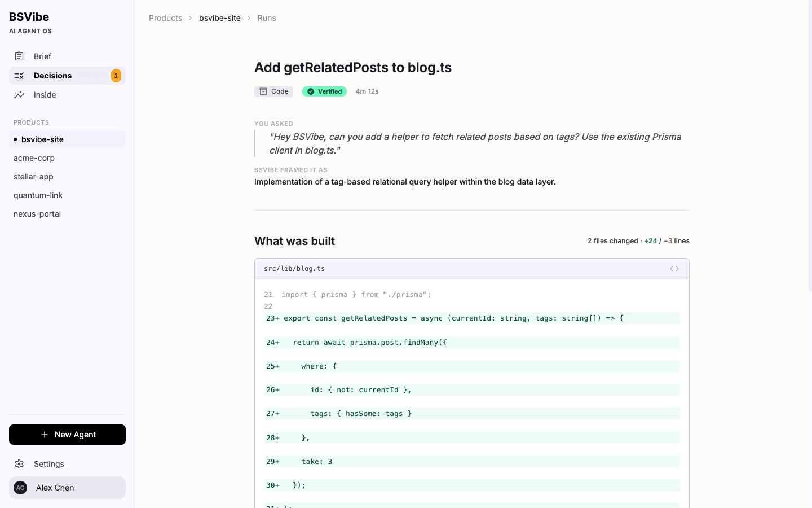
Task: Click the code brackets icon on blog.ts
Action: tap(674, 269)
